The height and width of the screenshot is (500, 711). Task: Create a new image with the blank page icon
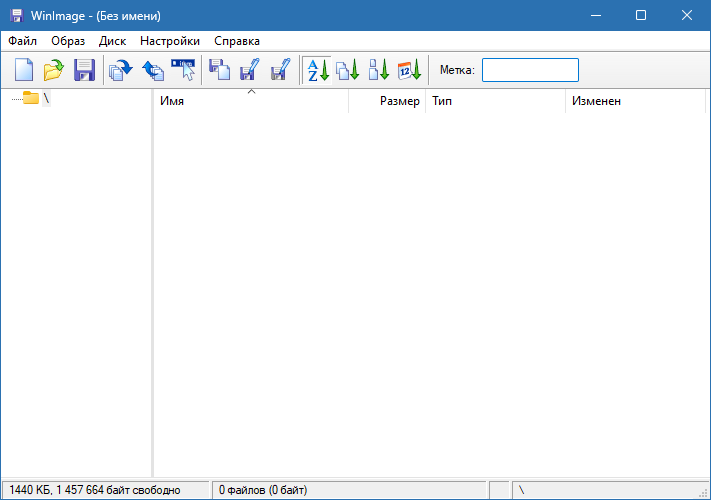[24, 70]
